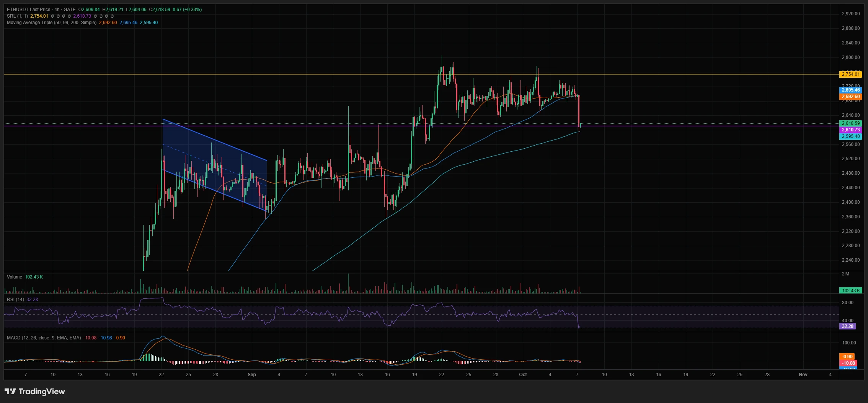The width and height of the screenshot is (868, 403).
Task: Click the orange 2,692.60 moving average price label
Action: (x=850, y=97)
